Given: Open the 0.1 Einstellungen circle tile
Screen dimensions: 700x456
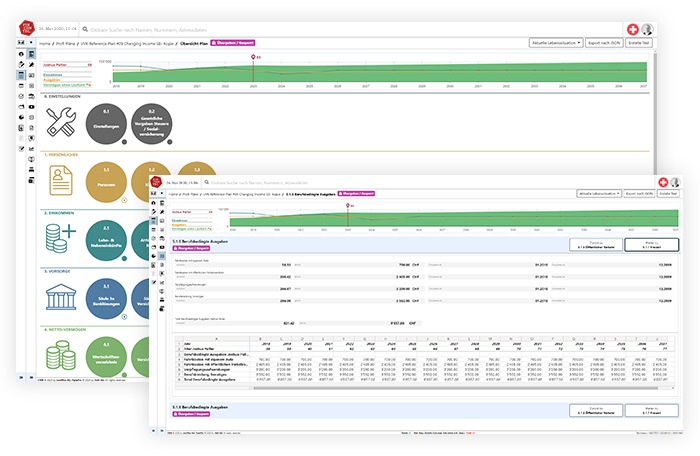Looking at the screenshot, I should point(106,124).
